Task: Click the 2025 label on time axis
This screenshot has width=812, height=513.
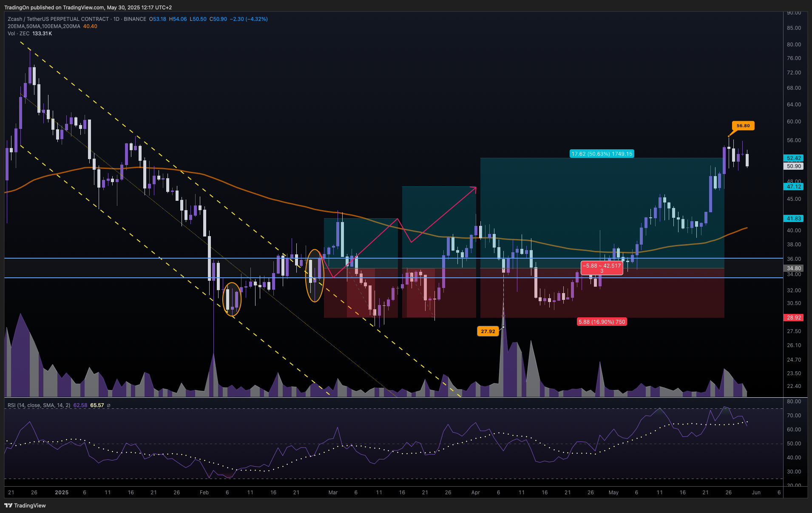Action: click(x=62, y=492)
